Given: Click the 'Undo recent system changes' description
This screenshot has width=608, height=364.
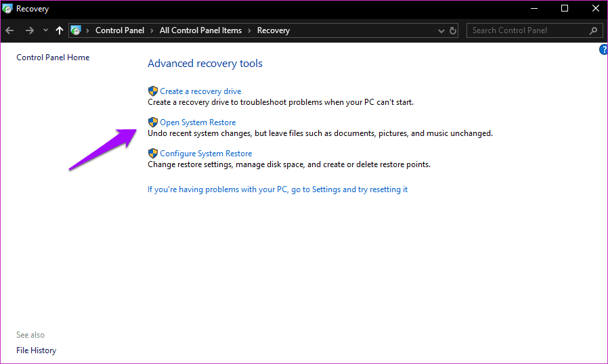Looking at the screenshot, I should tap(320, 133).
